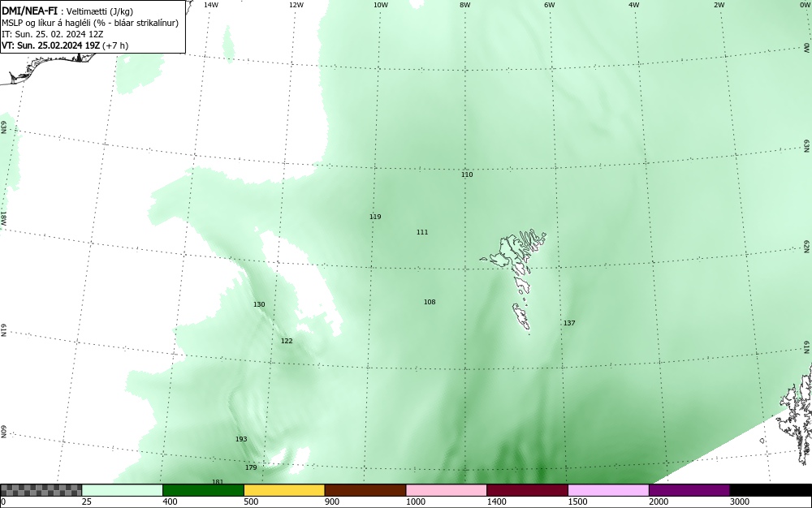Screen dimensions: 812x508
Task: Click the gray checkered 0-25 legend swatch
Action: pyautogui.click(x=41, y=490)
